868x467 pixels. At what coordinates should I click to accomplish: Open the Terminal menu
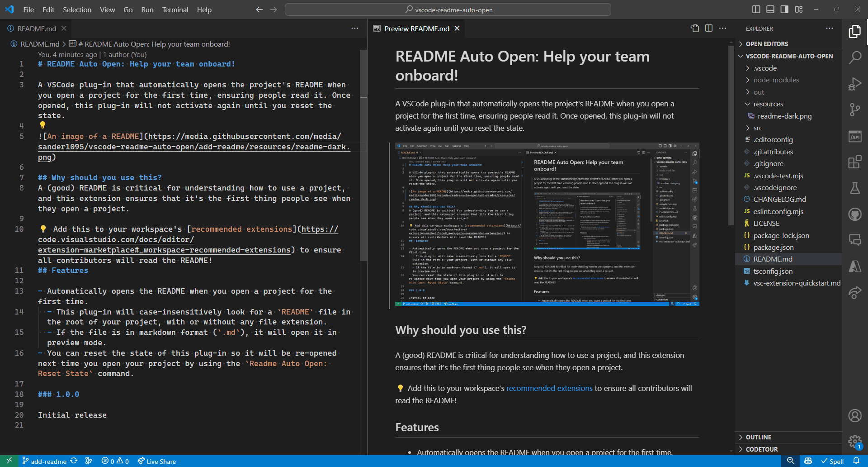tap(175, 10)
